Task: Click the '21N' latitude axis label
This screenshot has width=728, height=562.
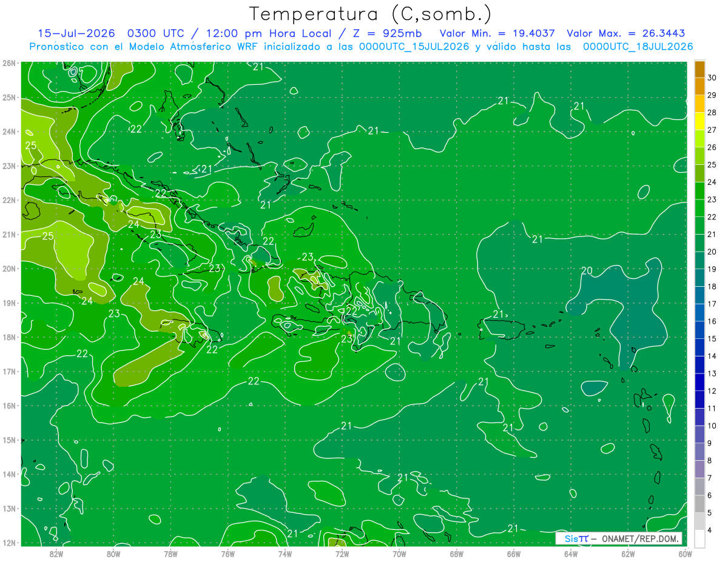Action: coord(8,234)
